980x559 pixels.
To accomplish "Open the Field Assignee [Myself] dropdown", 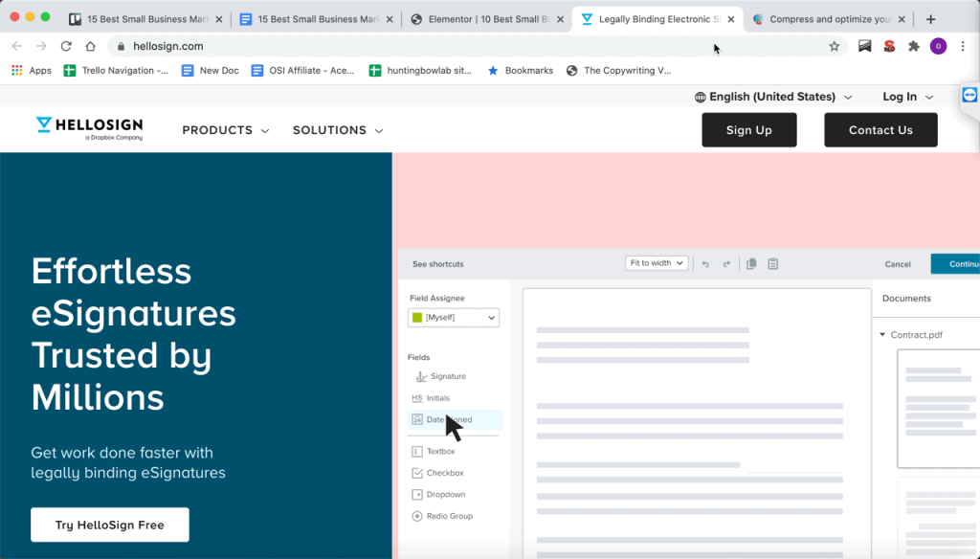I will point(453,318).
